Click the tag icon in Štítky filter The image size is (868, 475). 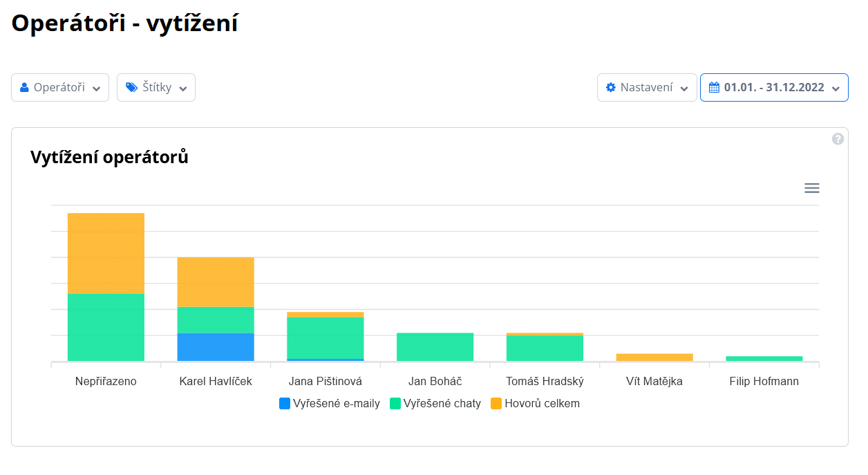pos(131,88)
